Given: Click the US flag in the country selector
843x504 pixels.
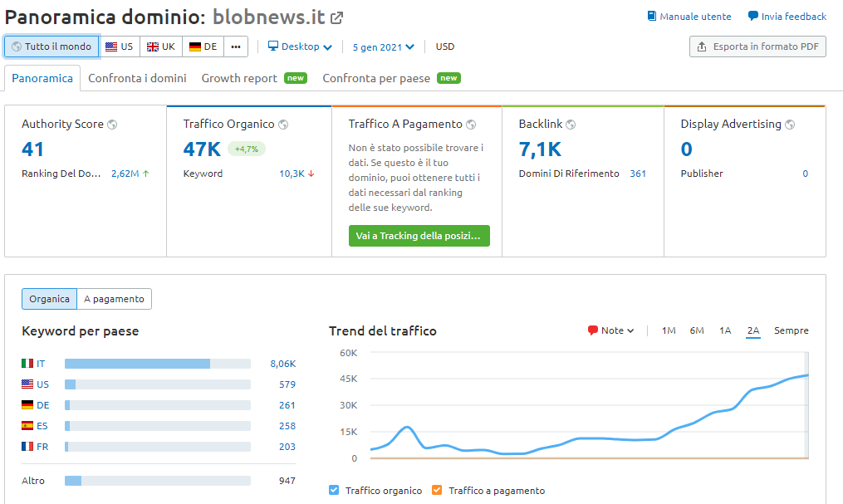Looking at the screenshot, I should 111,46.
